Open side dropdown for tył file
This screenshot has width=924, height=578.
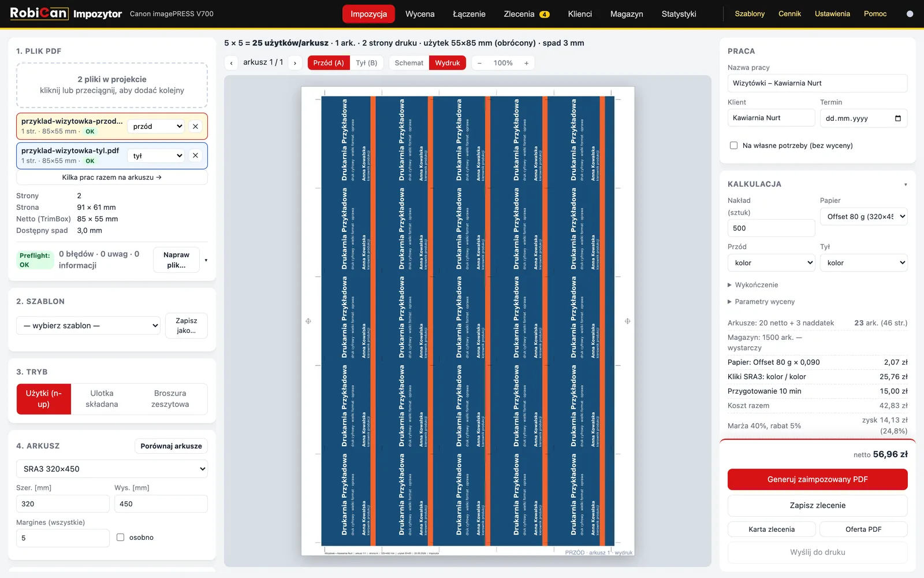tap(157, 155)
